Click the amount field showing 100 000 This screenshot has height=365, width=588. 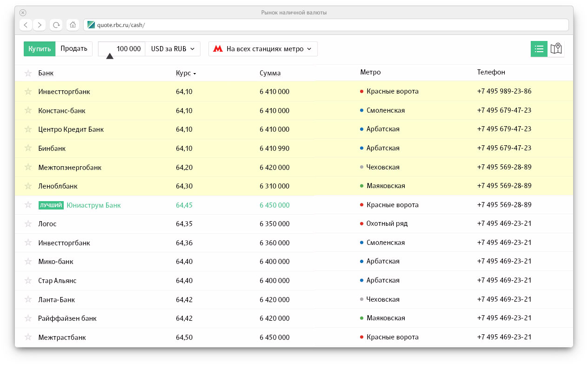point(122,49)
